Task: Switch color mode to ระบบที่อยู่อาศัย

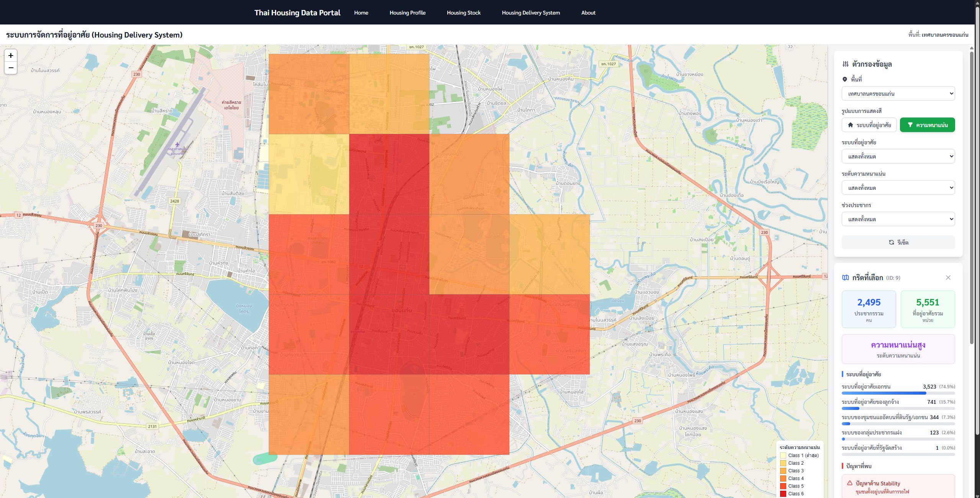Action: pyautogui.click(x=869, y=125)
